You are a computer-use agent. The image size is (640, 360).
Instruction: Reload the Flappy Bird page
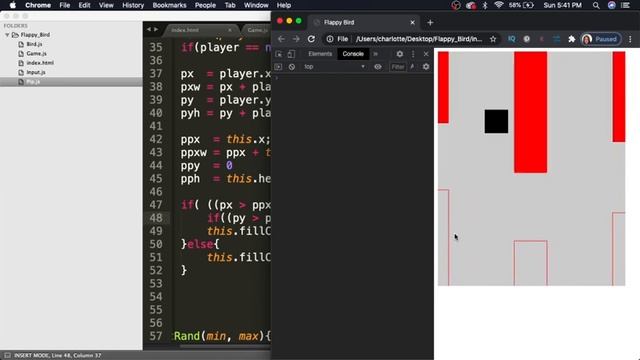click(x=311, y=39)
